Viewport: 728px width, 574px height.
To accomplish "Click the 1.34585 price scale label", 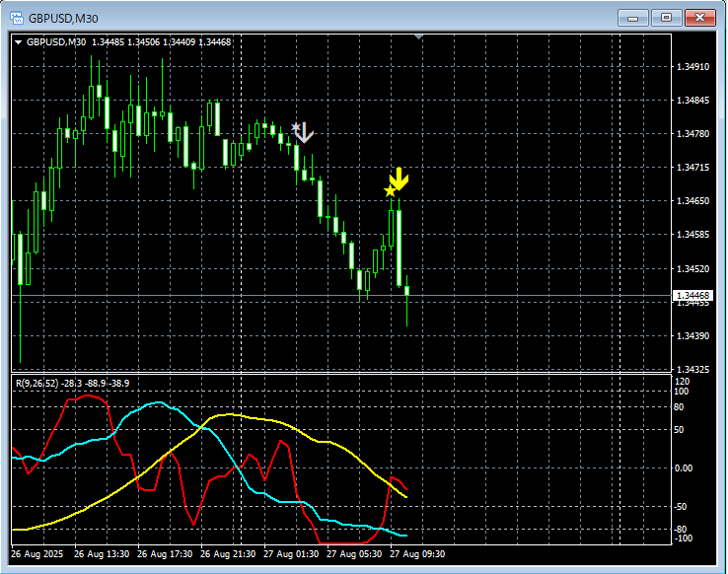I will click(x=692, y=235).
